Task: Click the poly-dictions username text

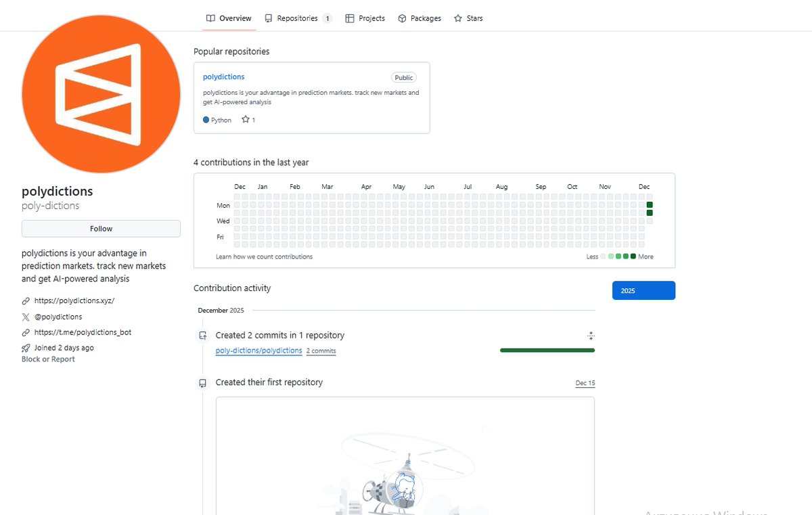Action: 51,206
